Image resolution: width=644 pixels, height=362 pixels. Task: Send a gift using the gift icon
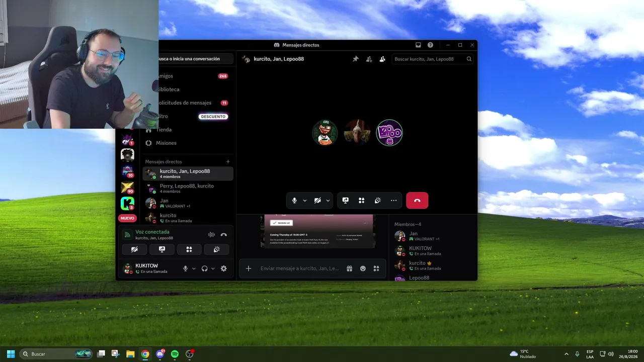tap(349, 268)
